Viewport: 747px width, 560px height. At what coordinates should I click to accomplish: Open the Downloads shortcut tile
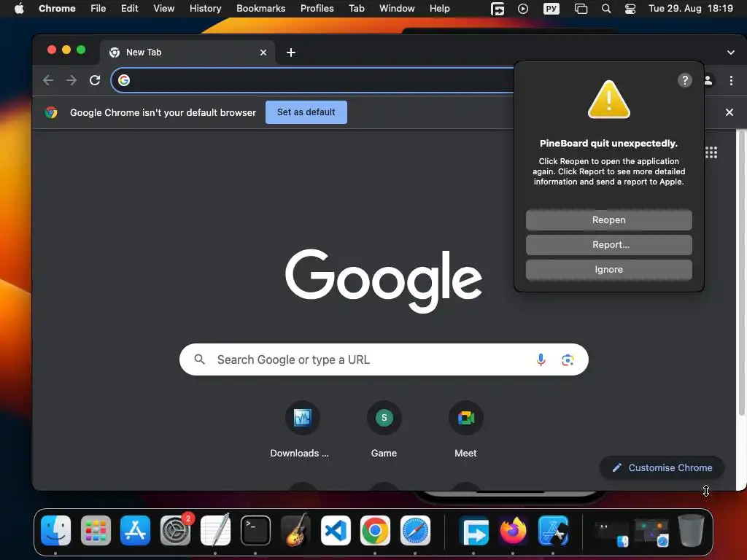point(302,418)
